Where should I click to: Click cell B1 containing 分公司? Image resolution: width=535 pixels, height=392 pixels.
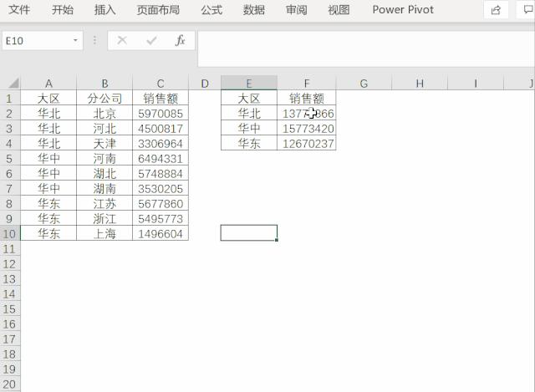tap(104, 99)
